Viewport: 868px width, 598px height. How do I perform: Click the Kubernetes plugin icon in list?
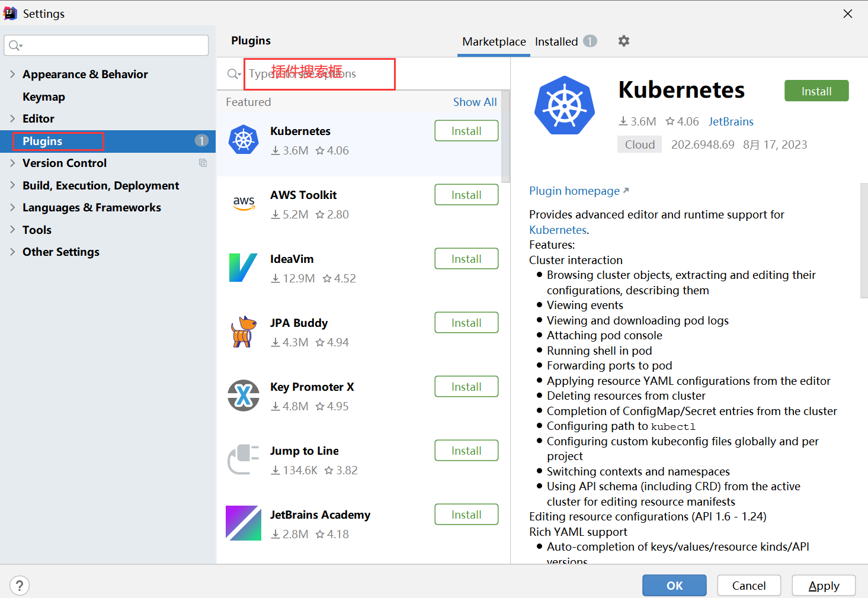click(x=244, y=140)
